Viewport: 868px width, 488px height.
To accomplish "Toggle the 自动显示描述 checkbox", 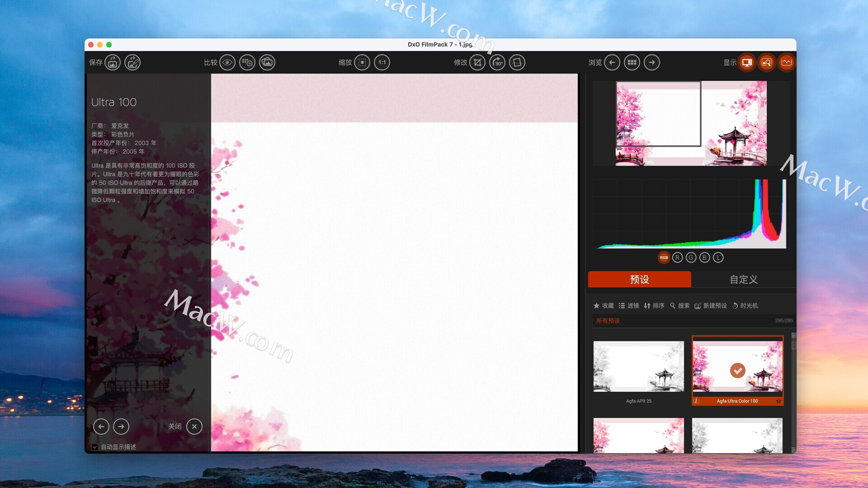I will click(94, 447).
